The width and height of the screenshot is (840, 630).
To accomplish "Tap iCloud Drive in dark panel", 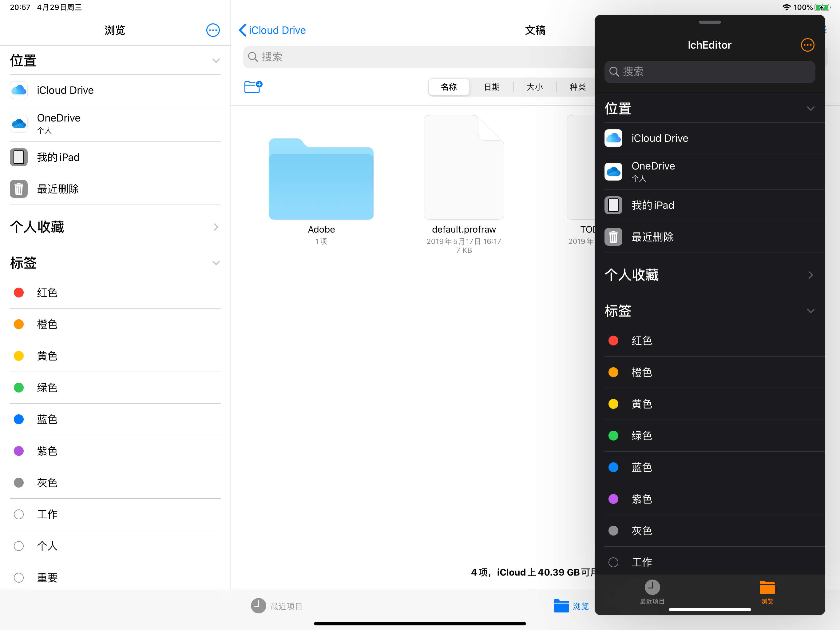I will [x=659, y=138].
